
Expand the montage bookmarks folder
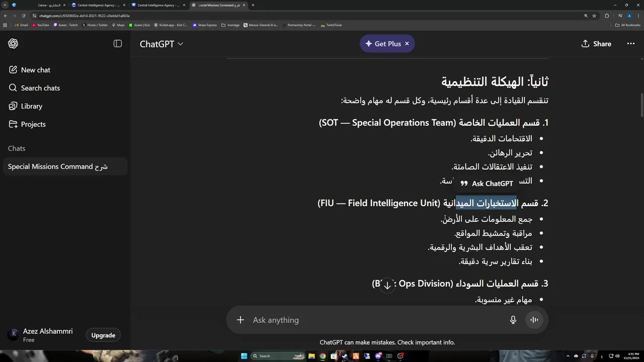(230, 25)
